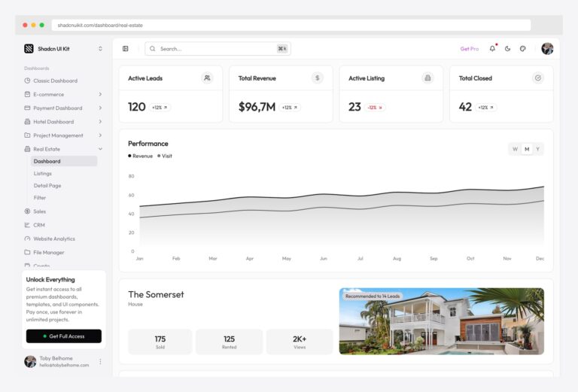This screenshot has height=392, width=578.
Task: Open CRM in the sidebar
Action: click(x=39, y=225)
